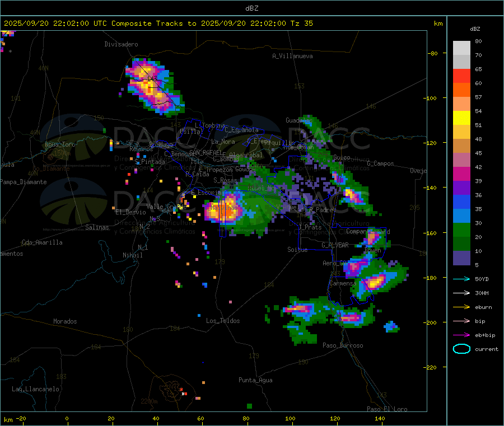
Task: Click the 'Punta_Agua' place label
Action: click(x=255, y=380)
